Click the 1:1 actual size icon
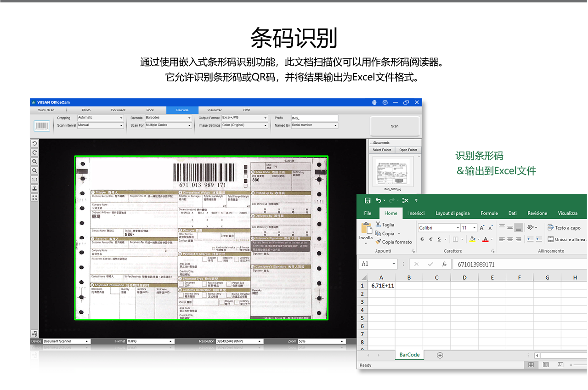This screenshot has height=390, width=588. click(x=34, y=179)
